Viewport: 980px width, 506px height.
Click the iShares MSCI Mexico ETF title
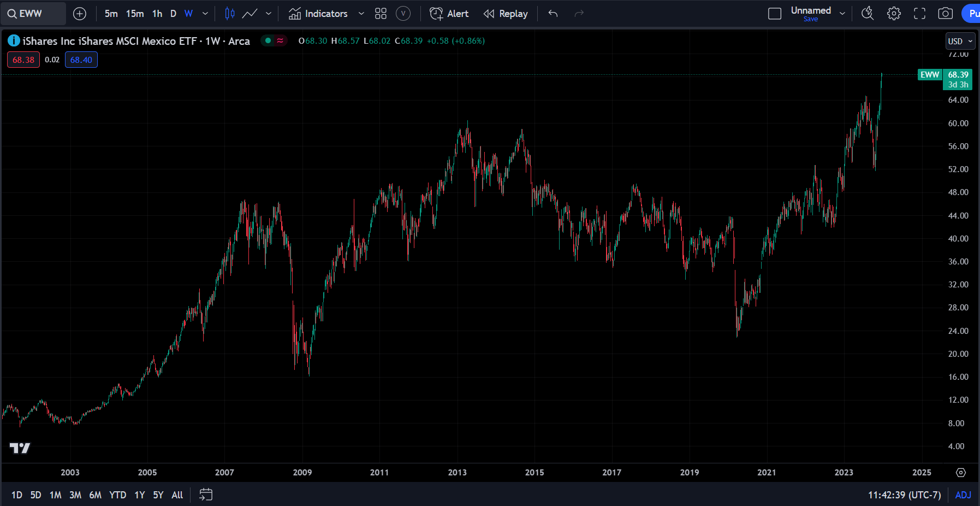pos(136,41)
